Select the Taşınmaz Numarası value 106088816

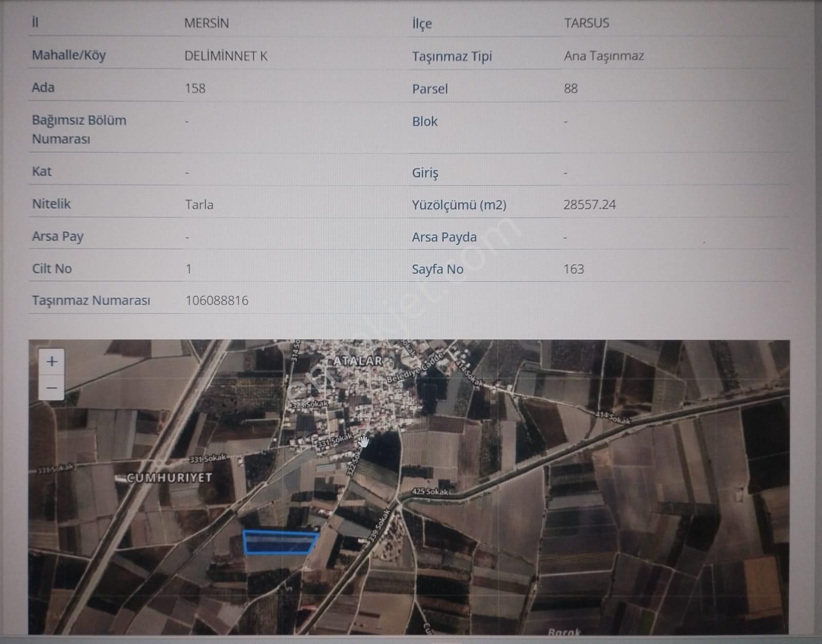coord(217,300)
